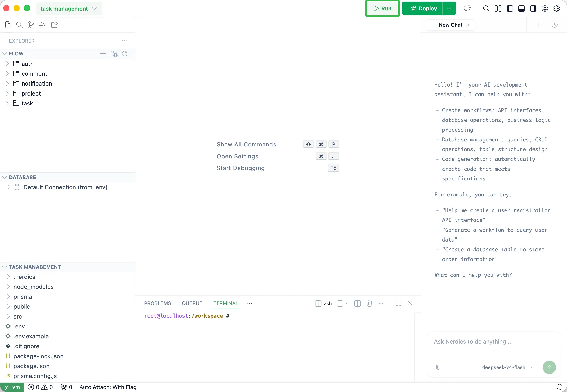Close the terminal panel
This screenshot has width=567, height=392.
[x=410, y=304]
